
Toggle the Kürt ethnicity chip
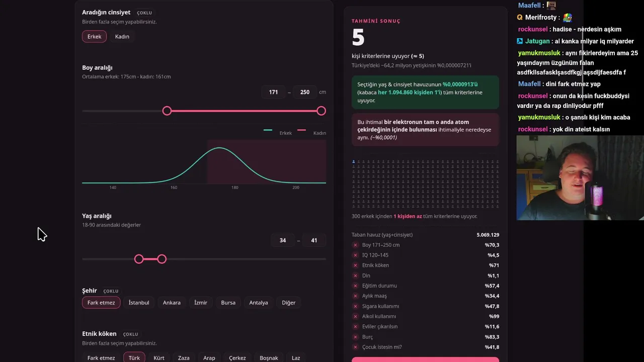click(159, 357)
